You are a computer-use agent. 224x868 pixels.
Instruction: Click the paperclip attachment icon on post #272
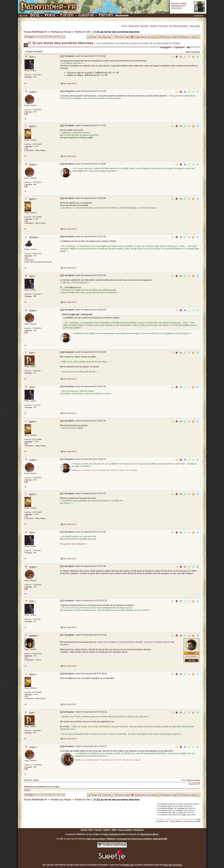[x=189, y=460]
